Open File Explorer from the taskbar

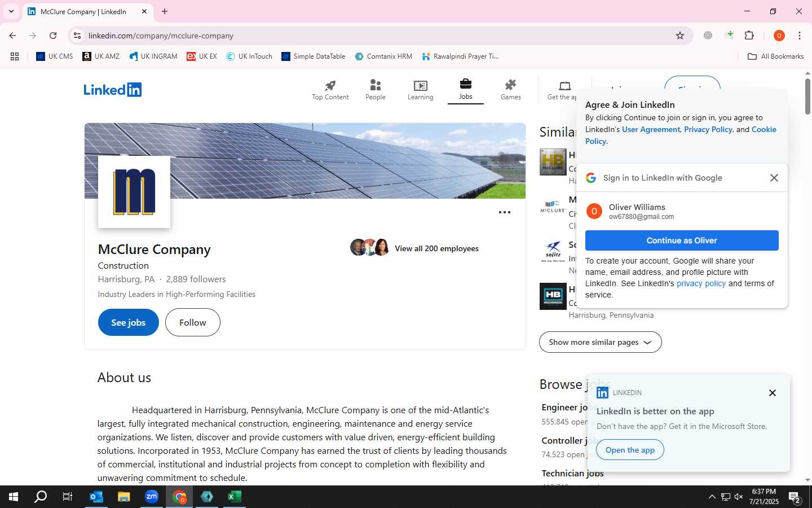tap(124, 497)
